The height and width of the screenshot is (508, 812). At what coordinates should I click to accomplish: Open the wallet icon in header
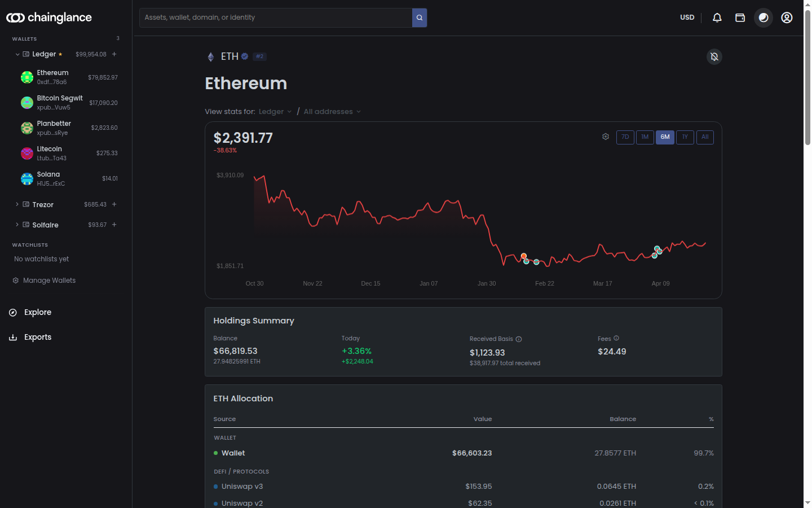[x=740, y=17]
